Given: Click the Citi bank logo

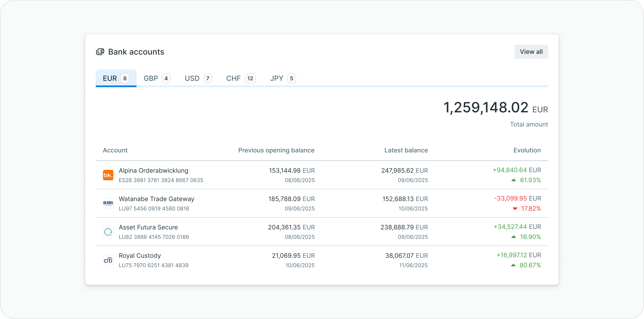Looking at the screenshot, I should click(x=108, y=260).
